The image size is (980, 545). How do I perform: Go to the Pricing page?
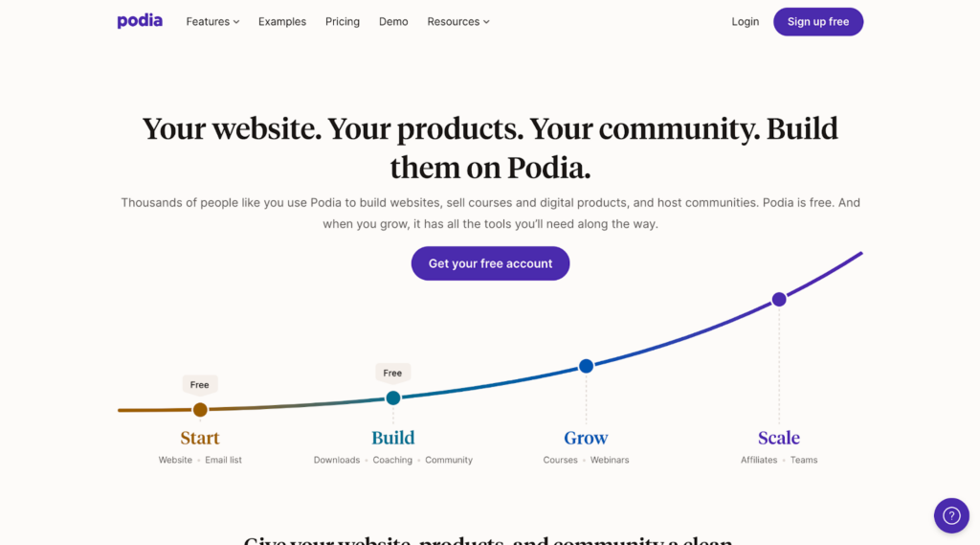tap(343, 22)
